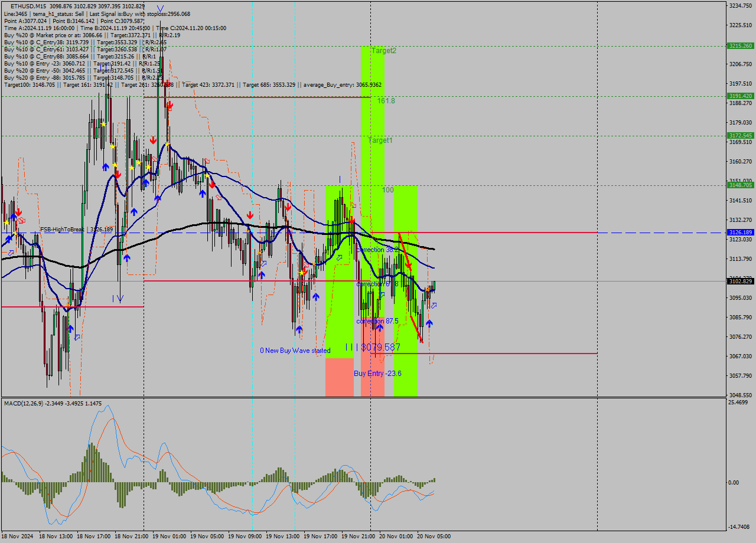Select the current price tag 3102.829
756x543 pixels.
point(741,282)
